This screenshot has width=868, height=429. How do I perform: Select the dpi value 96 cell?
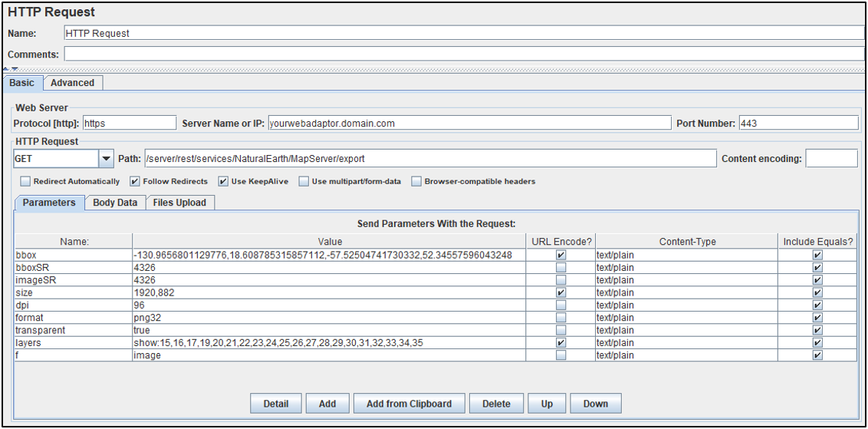coord(330,305)
